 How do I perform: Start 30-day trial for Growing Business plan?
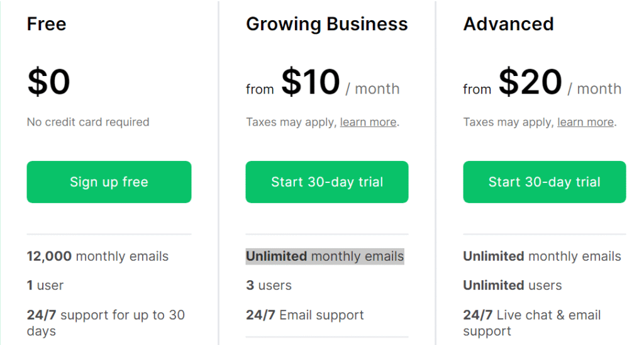pos(327,182)
